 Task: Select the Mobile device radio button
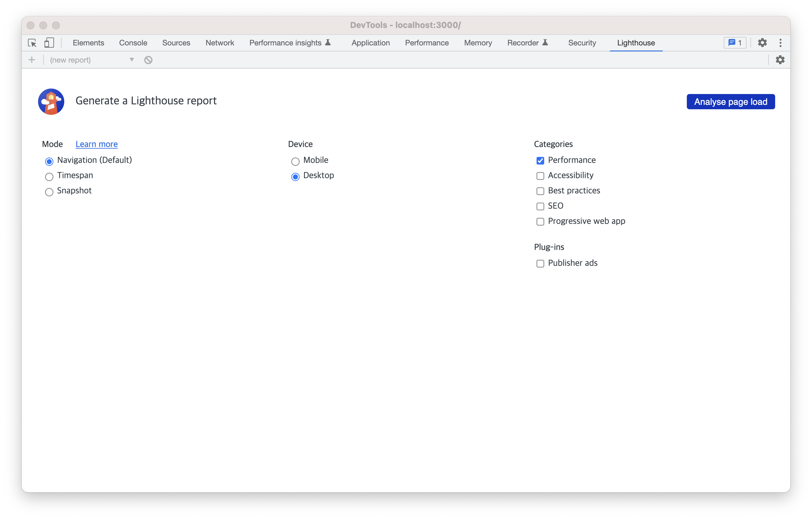pyautogui.click(x=295, y=162)
